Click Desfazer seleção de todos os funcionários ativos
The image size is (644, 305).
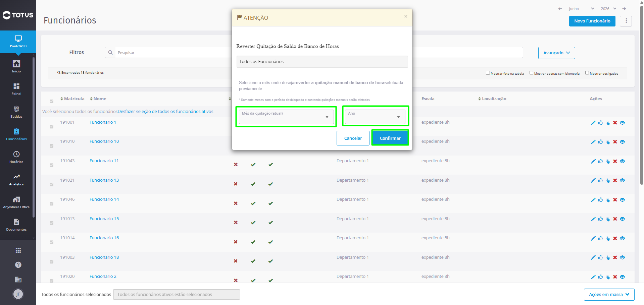tap(165, 111)
